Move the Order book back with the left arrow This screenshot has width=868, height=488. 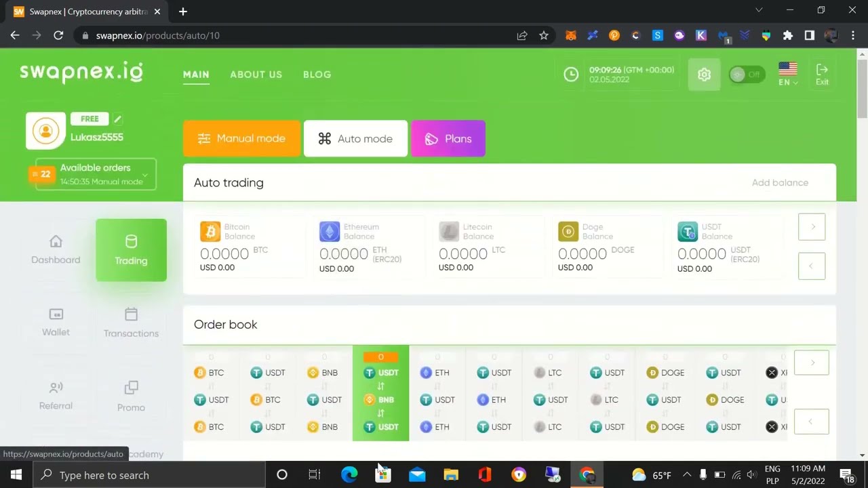point(812,422)
